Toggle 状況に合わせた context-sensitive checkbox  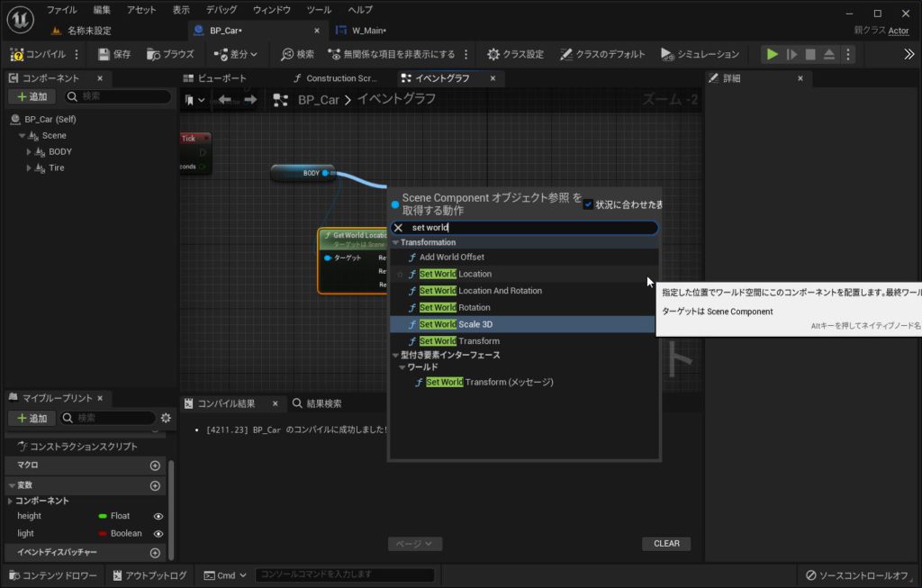click(x=588, y=204)
